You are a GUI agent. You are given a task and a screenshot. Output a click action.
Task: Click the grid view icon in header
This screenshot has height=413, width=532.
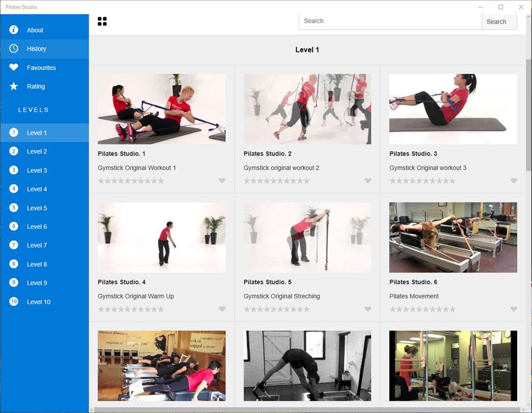click(x=102, y=21)
